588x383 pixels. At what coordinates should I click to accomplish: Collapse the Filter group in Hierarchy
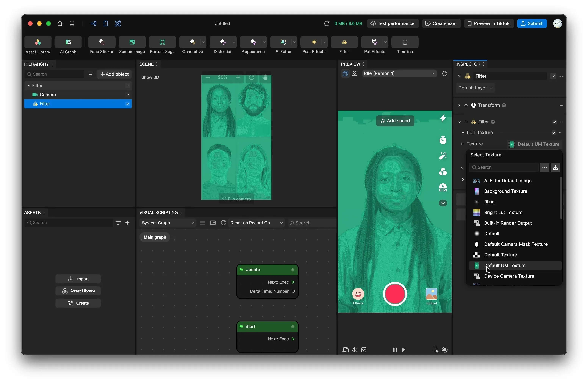click(x=29, y=85)
